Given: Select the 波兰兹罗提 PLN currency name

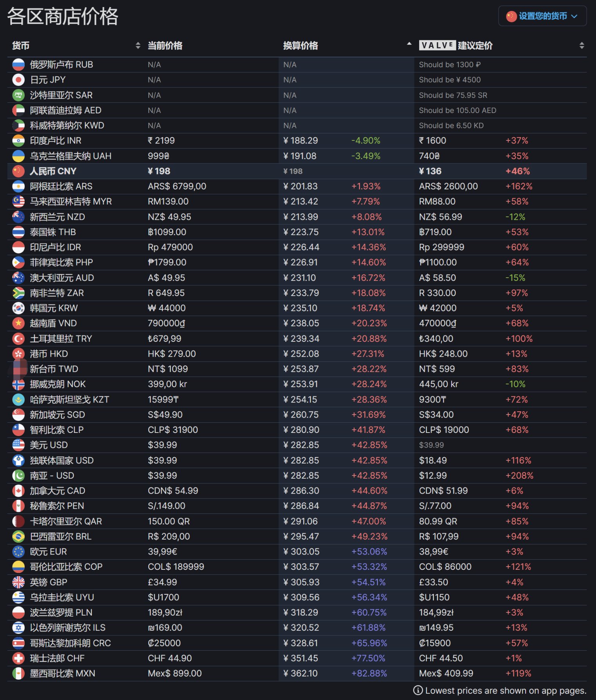Looking at the screenshot, I should 61,613.
